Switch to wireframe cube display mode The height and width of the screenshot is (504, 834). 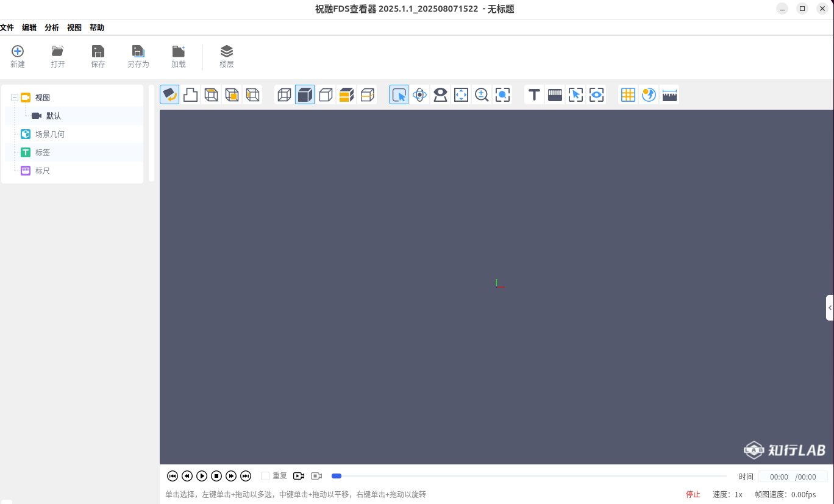tap(284, 94)
